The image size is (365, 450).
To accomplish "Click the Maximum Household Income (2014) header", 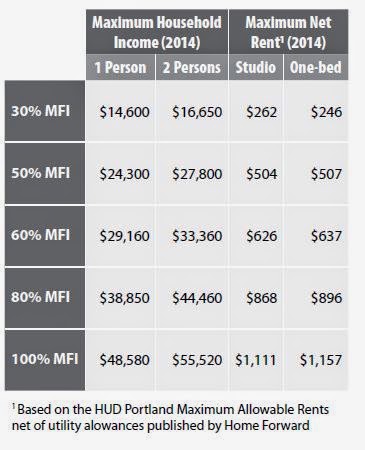I will click(x=157, y=32).
